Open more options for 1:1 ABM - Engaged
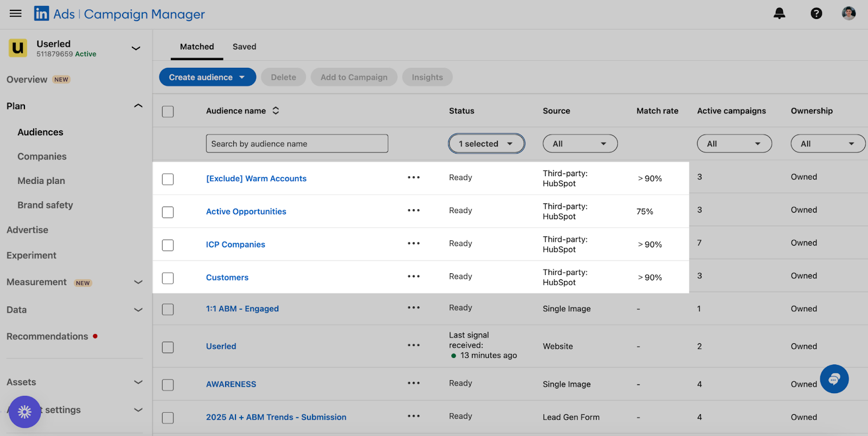This screenshot has width=868, height=436. 414,307
